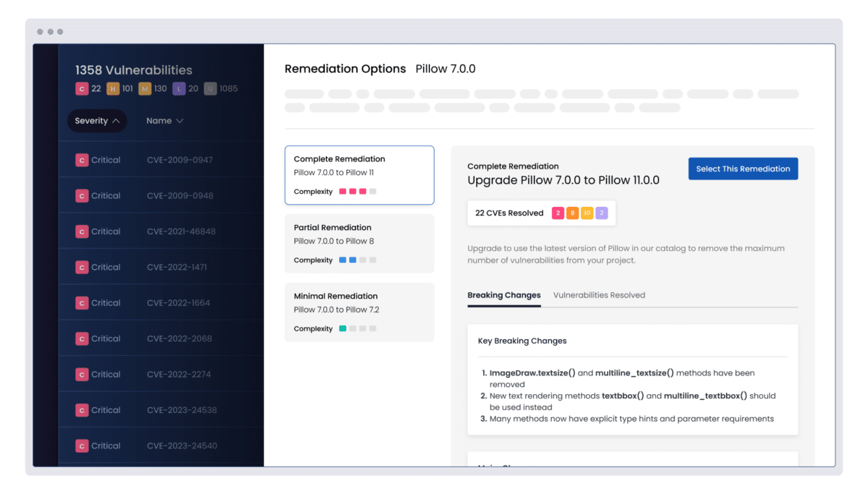Click the Critical icon beside CVE-2022-1471
This screenshot has width=868, height=494.
(x=82, y=267)
